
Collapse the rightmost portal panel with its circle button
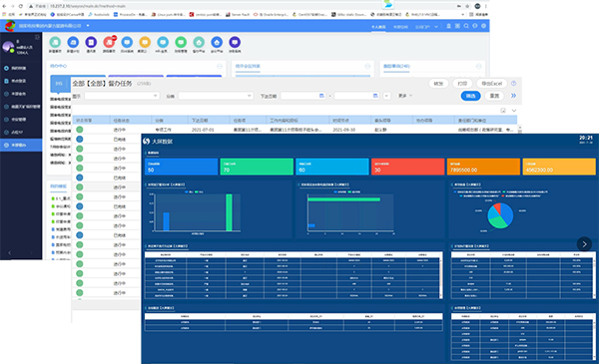click(478, 66)
